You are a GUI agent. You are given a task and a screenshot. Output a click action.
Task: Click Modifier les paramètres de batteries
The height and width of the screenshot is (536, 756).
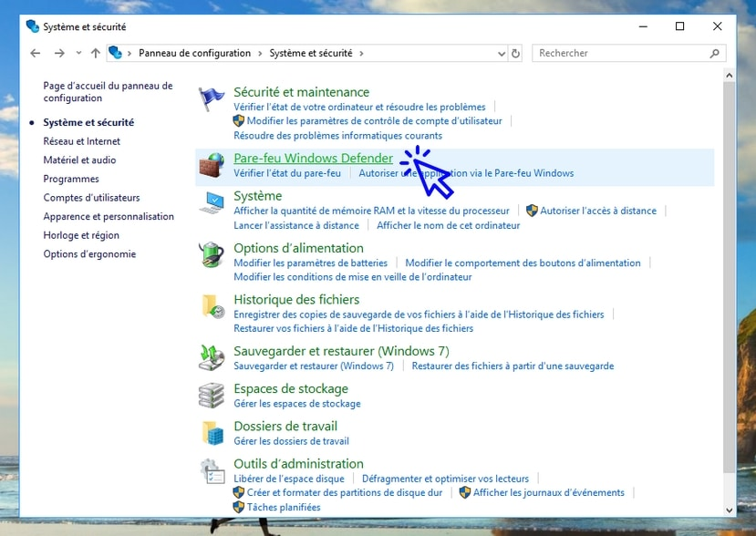310,263
